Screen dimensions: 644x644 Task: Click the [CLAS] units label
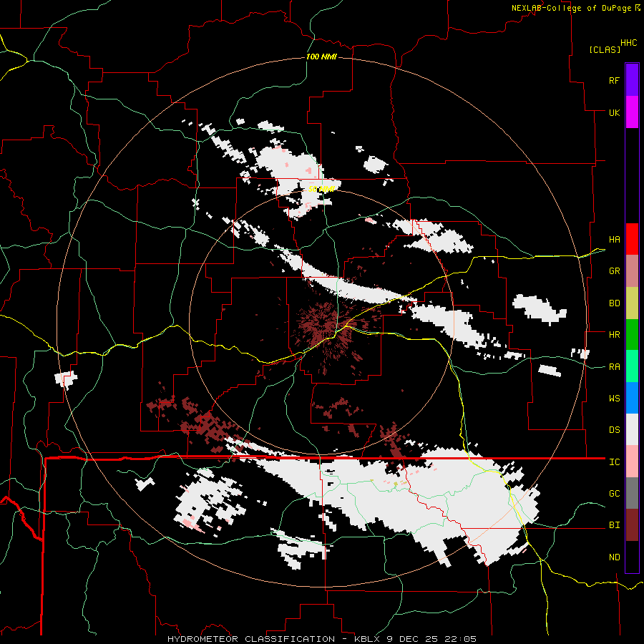(605, 49)
